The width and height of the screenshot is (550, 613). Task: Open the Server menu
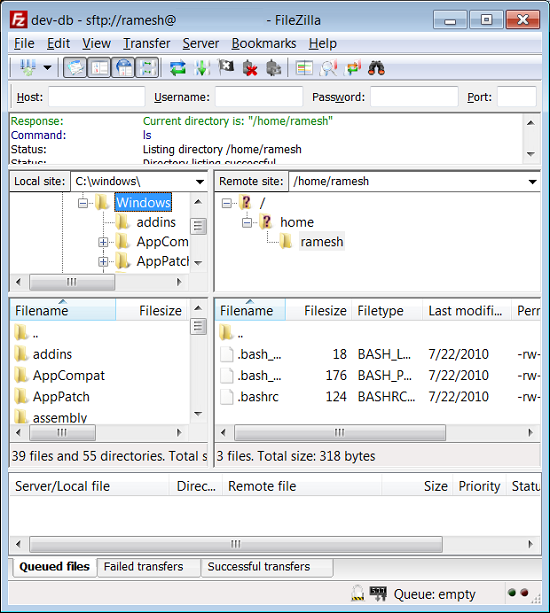201,43
